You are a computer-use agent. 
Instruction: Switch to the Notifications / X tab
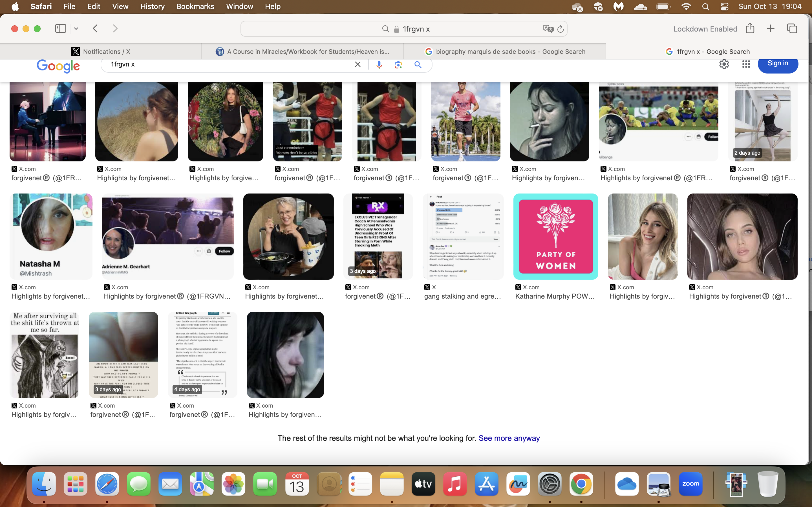tap(101, 52)
